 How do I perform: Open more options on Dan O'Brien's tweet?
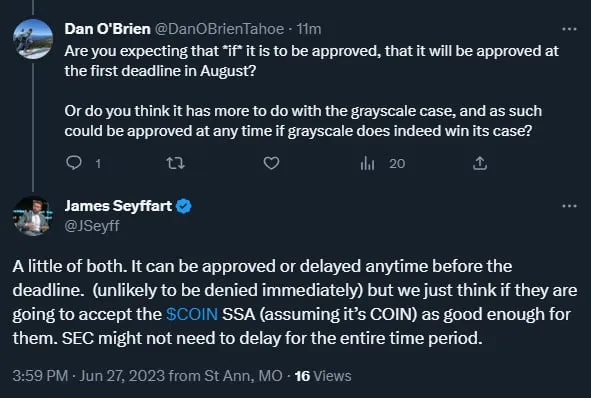click(x=569, y=29)
